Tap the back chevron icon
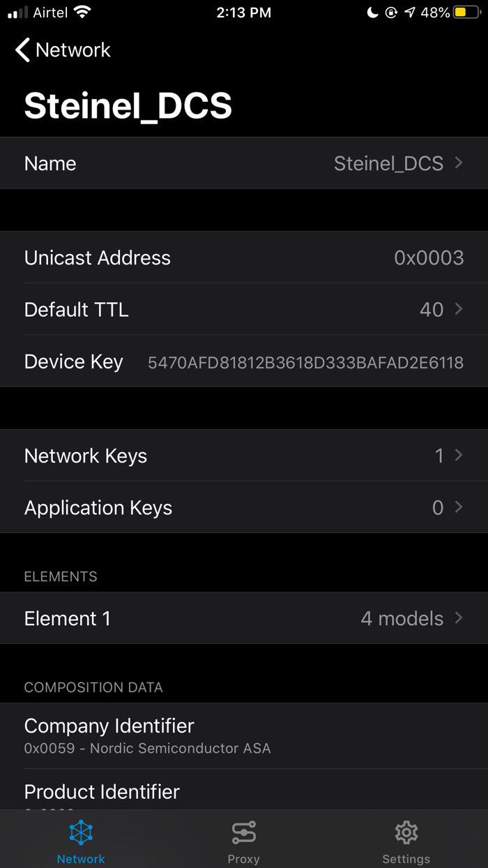The height and width of the screenshot is (868, 488). [23, 50]
